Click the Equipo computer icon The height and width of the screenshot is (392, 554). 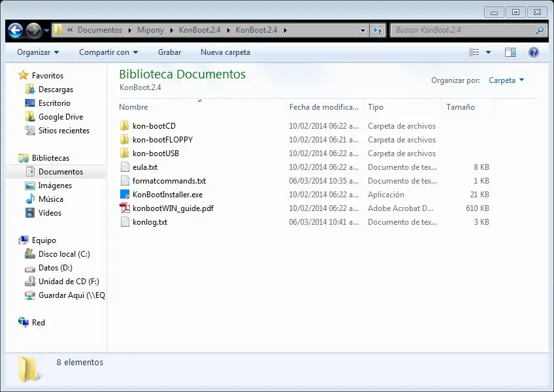click(24, 240)
